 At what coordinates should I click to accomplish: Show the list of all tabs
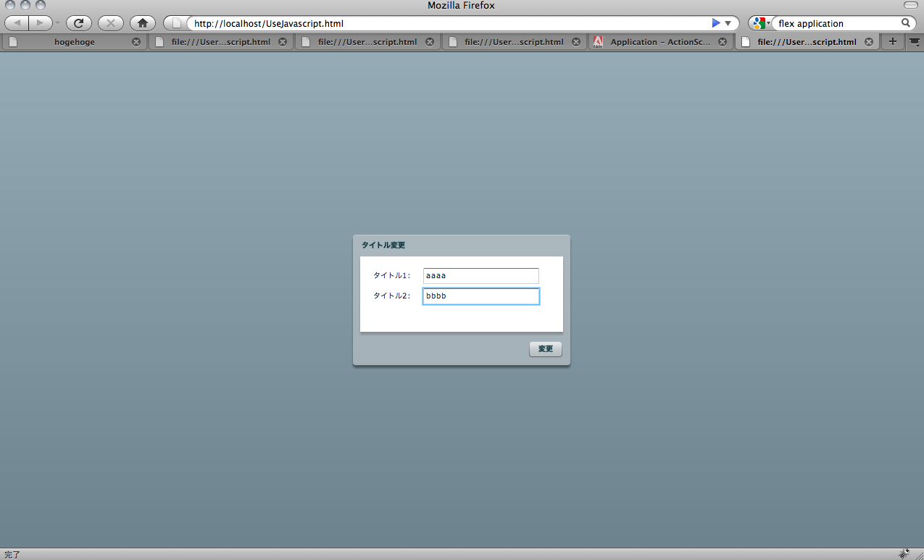[x=915, y=42]
